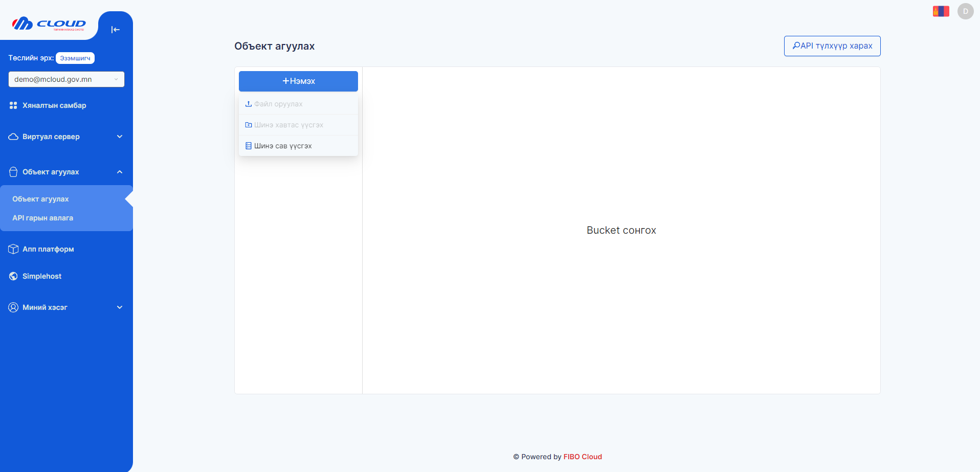Follow the FIBO Cloud footer link
This screenshot has width=980, height=472.
[582, 457]
